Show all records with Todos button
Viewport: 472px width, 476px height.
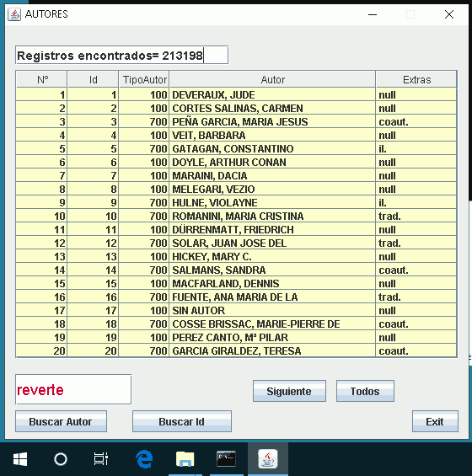(x=365, y=391)
